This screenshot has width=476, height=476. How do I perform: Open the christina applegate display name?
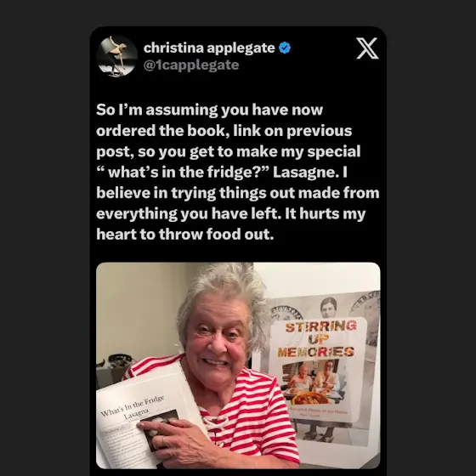pyautogui.click(x=209, y=48)
